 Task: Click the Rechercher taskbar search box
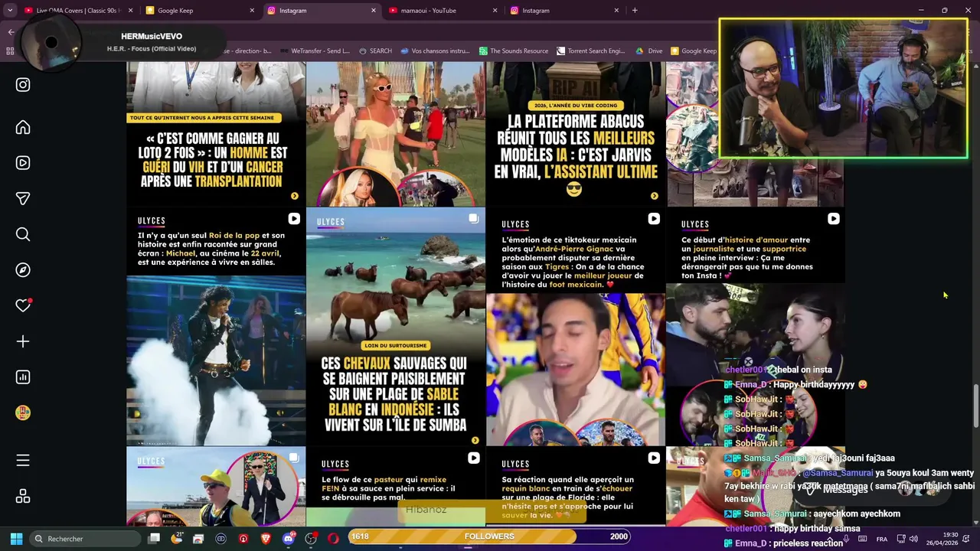tap(85, 539)
